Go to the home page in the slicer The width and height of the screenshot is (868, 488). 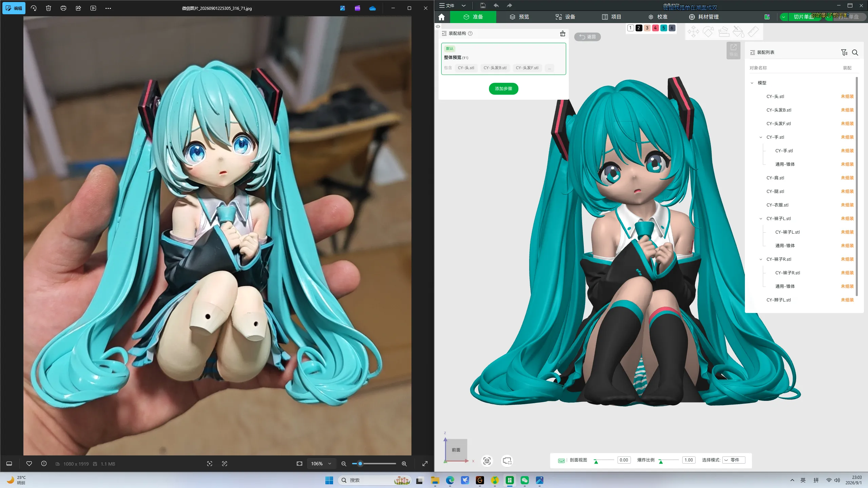(441, 17)
